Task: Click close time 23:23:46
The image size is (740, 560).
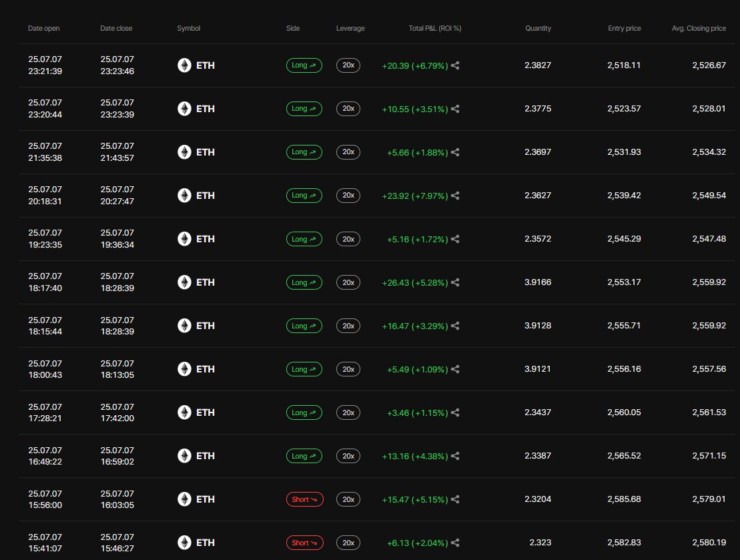Action: coord(117,71)
